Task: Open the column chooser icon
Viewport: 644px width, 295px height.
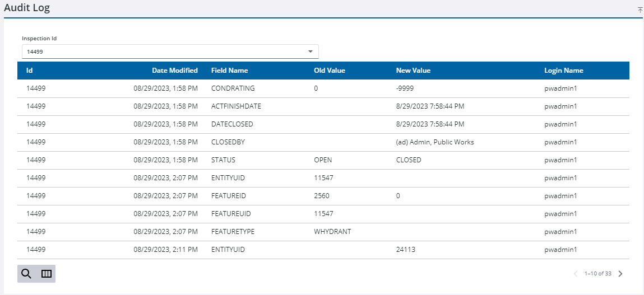Action: coord(47,274)
